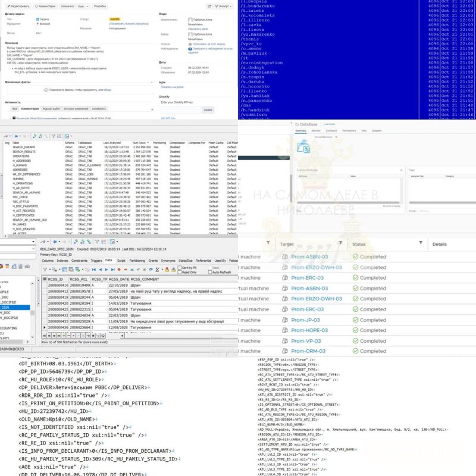The height and width of the screenshot is (476, 476).
Task: Click the scroll up arrow in object list
Action: [33, 284]
